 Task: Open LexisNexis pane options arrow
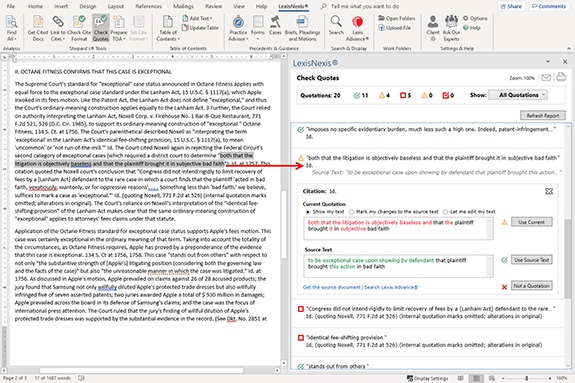(x=548, y=62)
